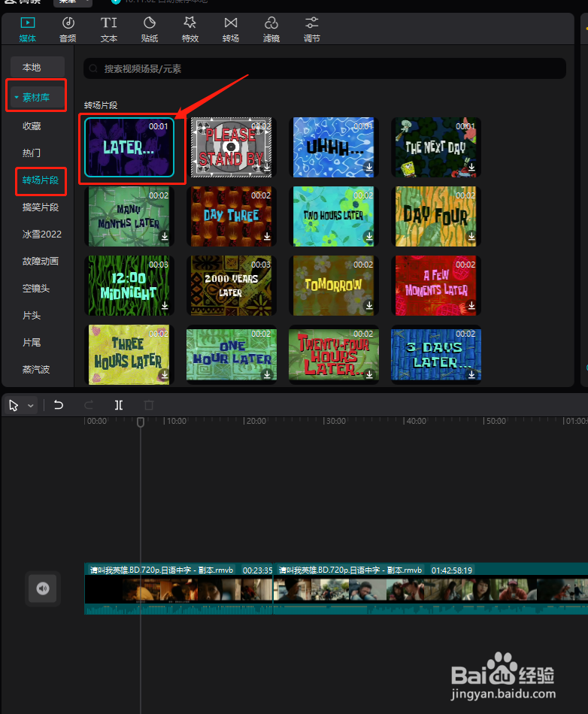Download ONE HOUR LATER clip
The image size is (588, 714).
(x=267, y=374)
